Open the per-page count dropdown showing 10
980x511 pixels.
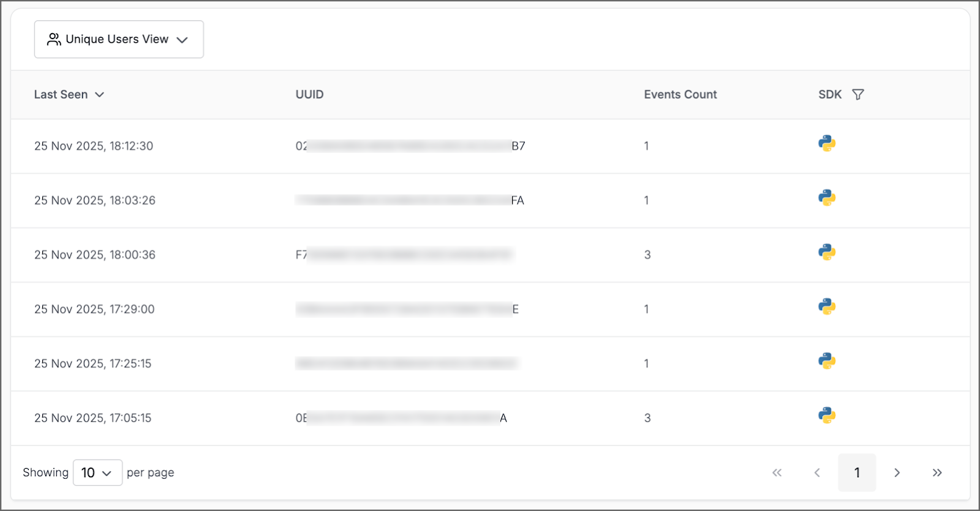pos(97,472)
